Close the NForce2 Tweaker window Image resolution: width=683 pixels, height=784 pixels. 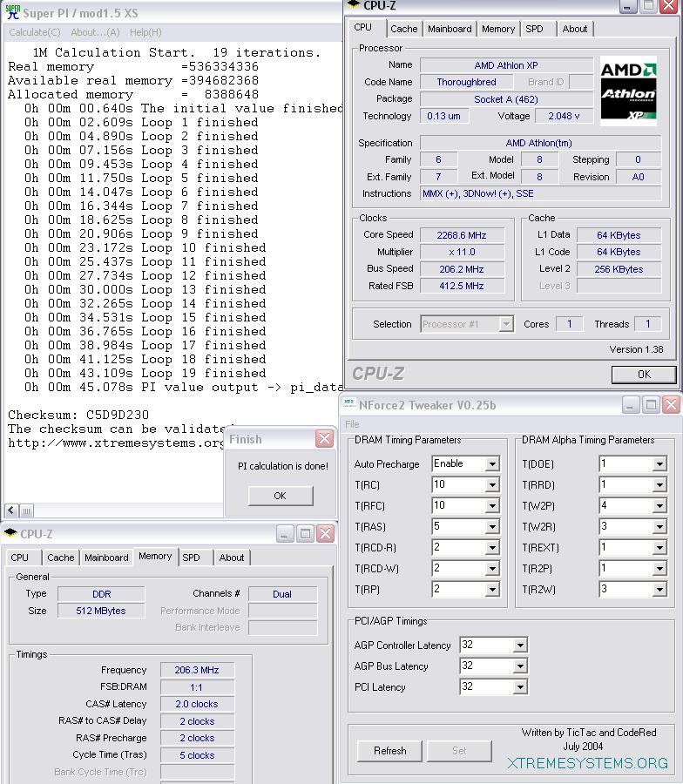pos(671,404)
